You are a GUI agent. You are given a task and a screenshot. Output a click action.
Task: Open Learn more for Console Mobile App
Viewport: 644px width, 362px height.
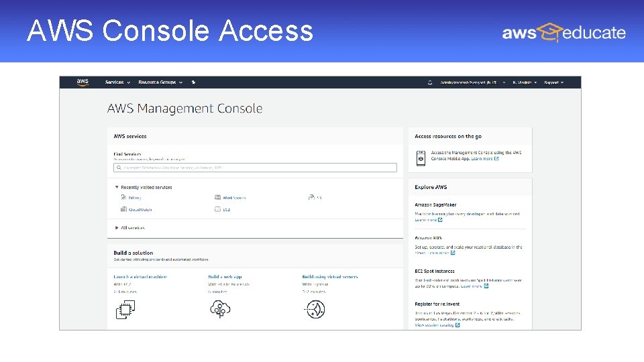pyautogui.click(x=482, y=159)
